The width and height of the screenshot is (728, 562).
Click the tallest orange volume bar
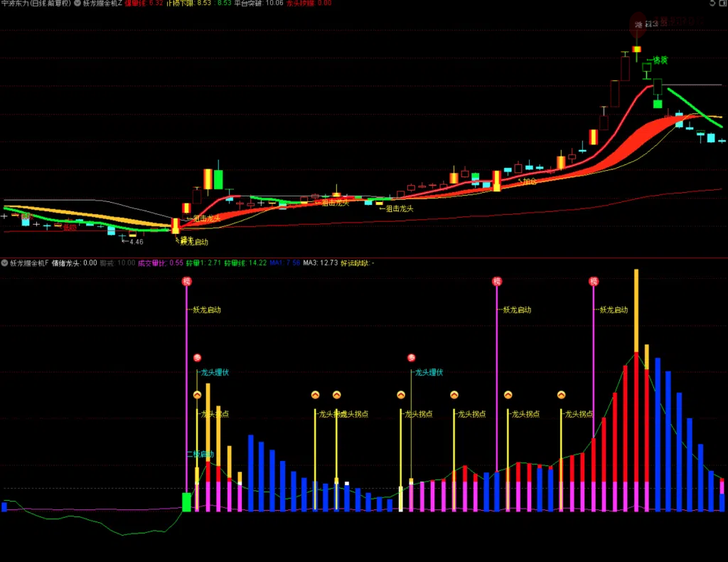[x=636, y=310]
